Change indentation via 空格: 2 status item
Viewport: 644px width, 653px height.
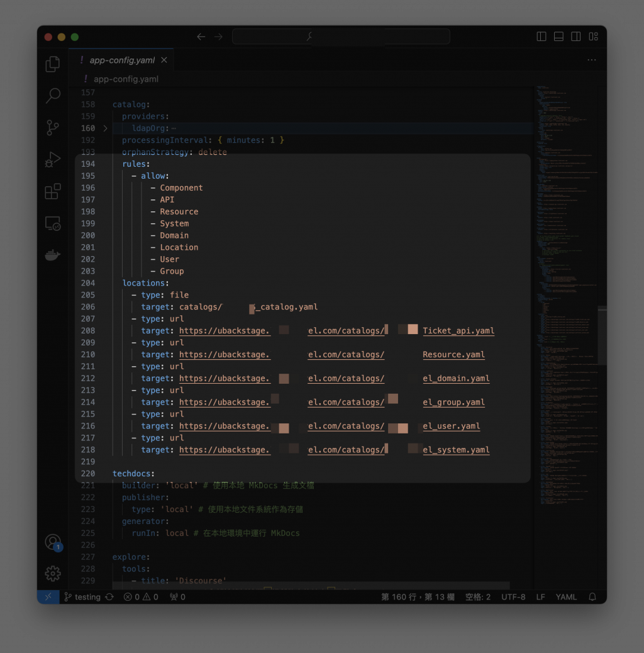click(x=478, y=597)
